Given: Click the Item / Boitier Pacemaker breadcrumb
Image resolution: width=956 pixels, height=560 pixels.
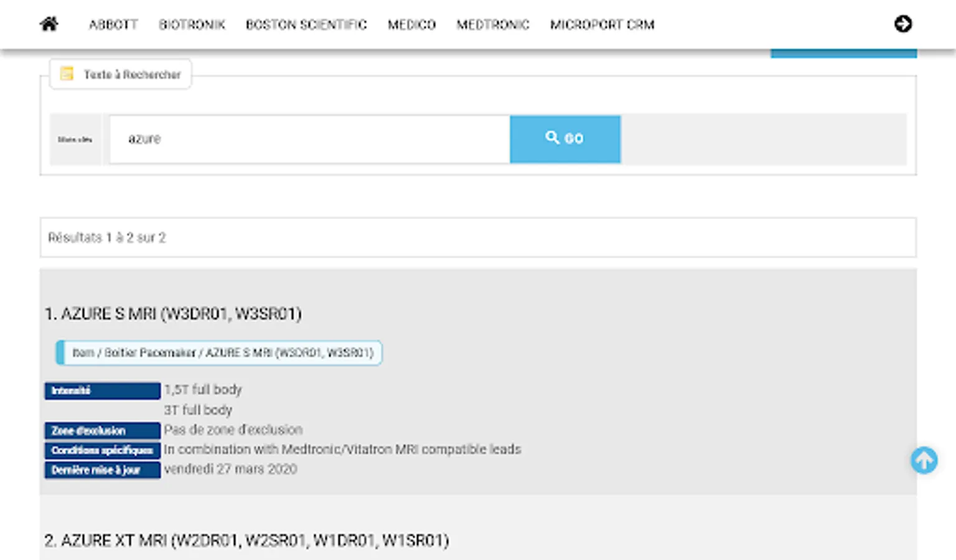Looking at the screenshot, I should [219, 353].
